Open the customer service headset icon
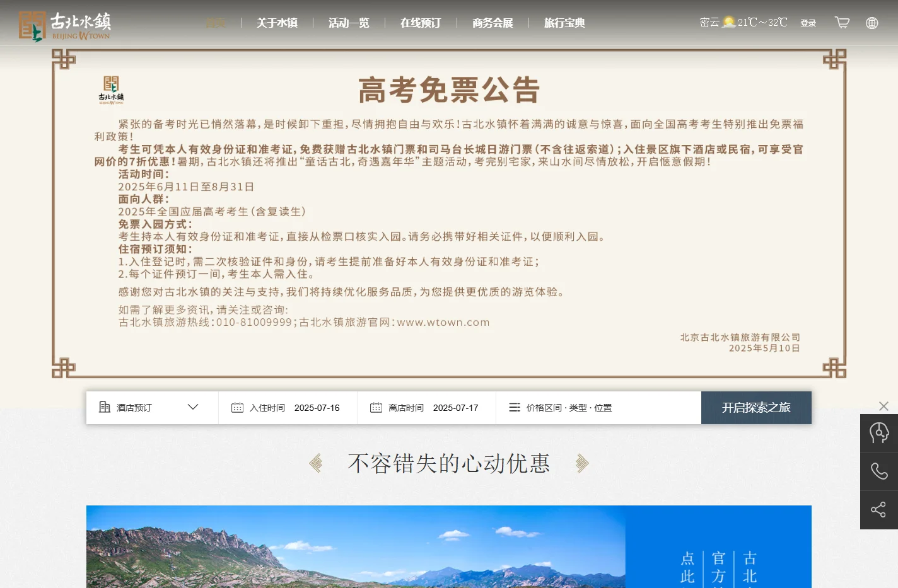Image resolution: width=898 pixels, height=588 pixels. pos(879,433)
